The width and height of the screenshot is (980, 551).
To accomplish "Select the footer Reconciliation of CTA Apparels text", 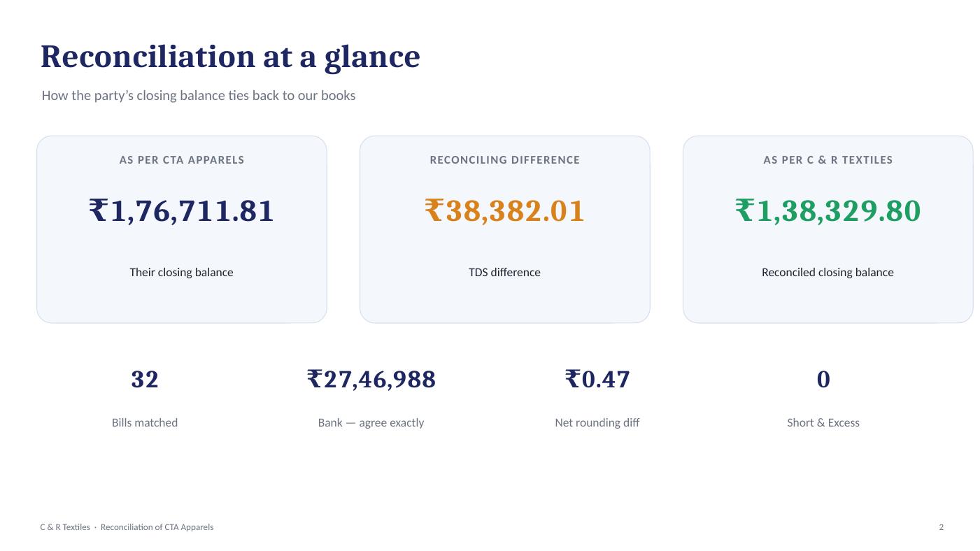I will click(x=157, y=527).
